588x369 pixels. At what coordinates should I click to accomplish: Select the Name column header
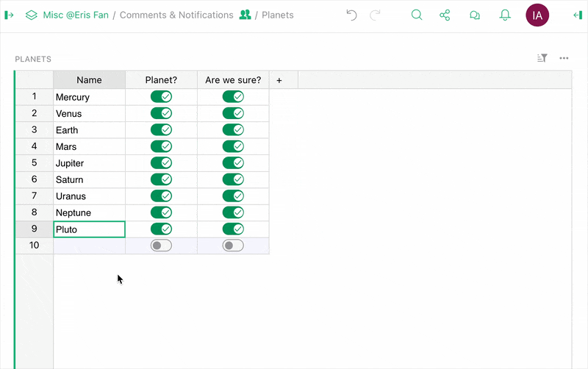[x=89, y=80]
